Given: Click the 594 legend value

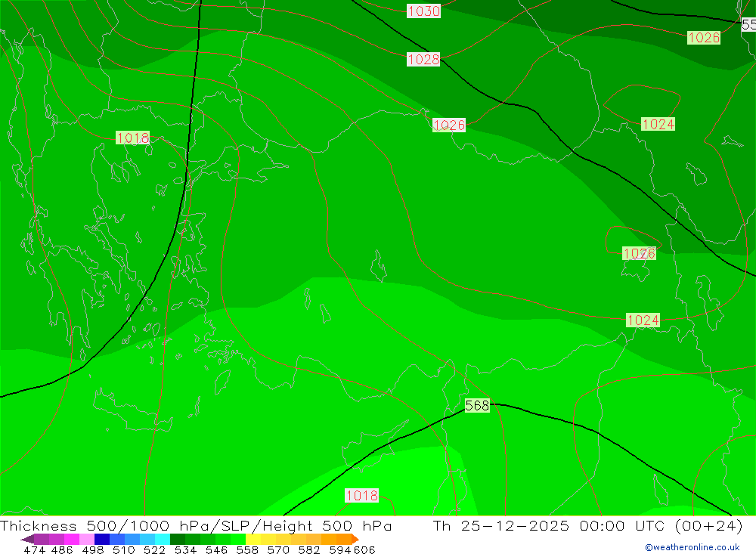Looking at the screenshot, I should point(340,549).
